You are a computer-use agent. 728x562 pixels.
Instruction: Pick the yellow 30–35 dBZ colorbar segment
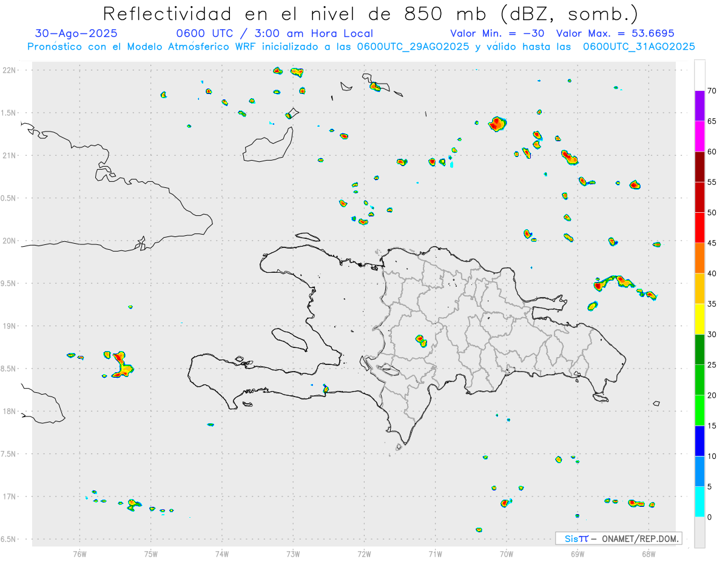699,319
